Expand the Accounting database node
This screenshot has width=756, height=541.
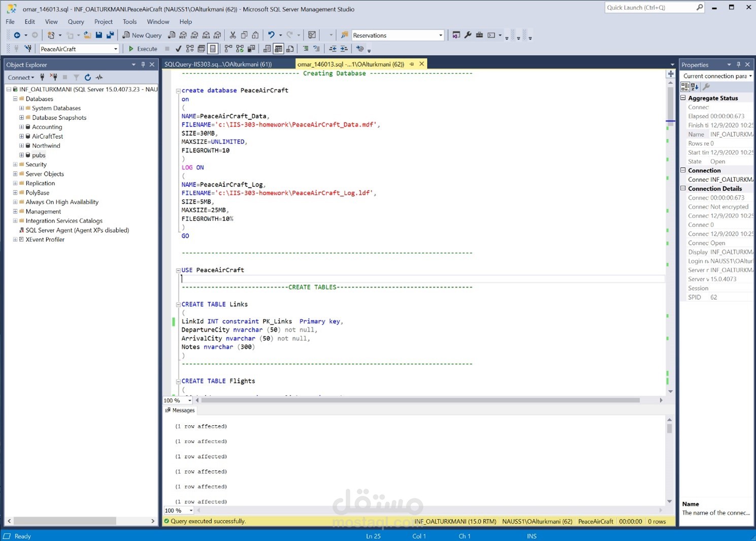[x=21, y=127]
